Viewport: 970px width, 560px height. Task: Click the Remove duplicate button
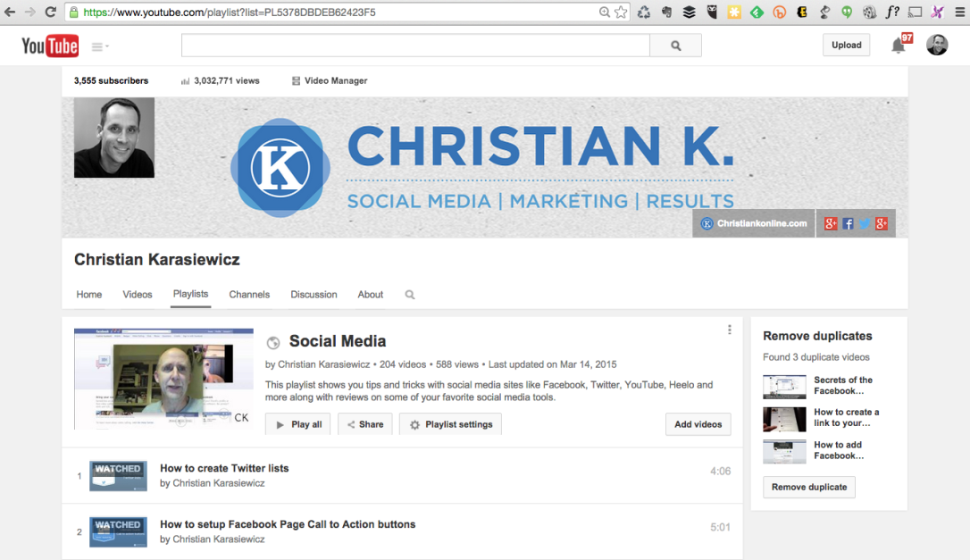(x=809, y=487)
